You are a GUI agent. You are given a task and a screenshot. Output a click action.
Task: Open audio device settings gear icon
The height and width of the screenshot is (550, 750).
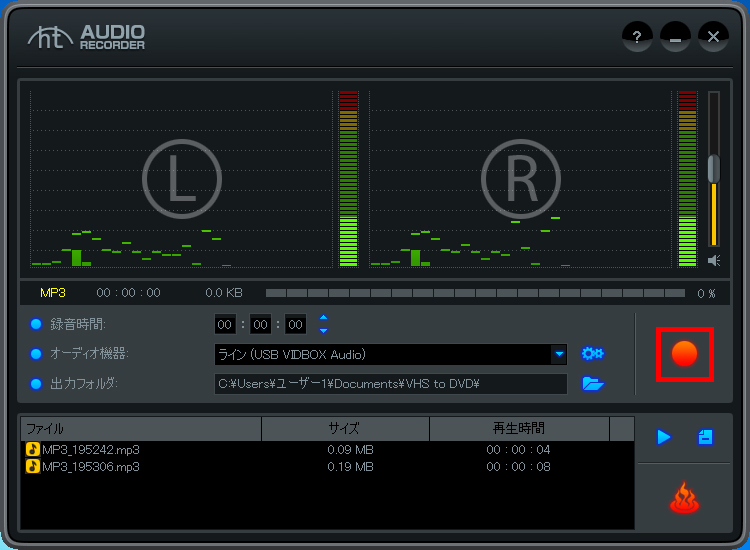[x=593, y=353]
